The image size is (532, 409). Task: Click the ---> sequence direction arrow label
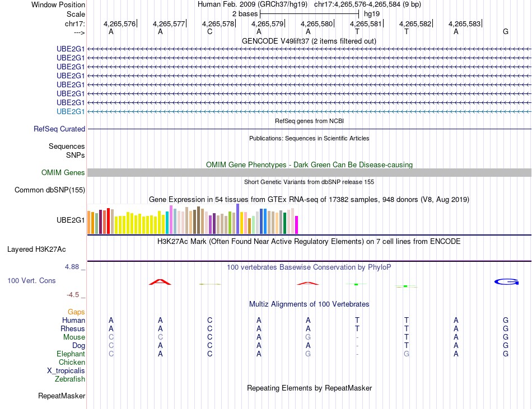[79, 33]
